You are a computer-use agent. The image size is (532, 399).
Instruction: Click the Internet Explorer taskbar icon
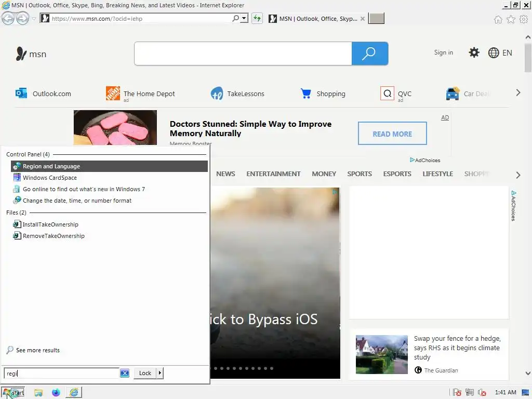74,393
